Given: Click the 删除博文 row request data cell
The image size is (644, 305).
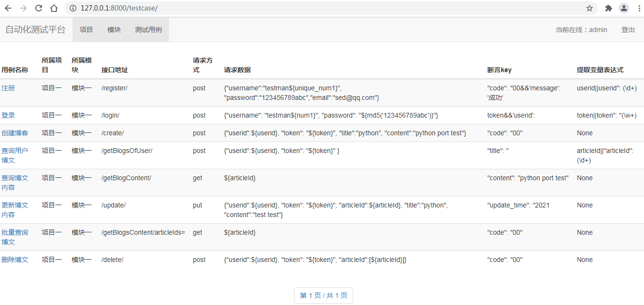Looking at the screenshot, I should [x=315, y=260].
